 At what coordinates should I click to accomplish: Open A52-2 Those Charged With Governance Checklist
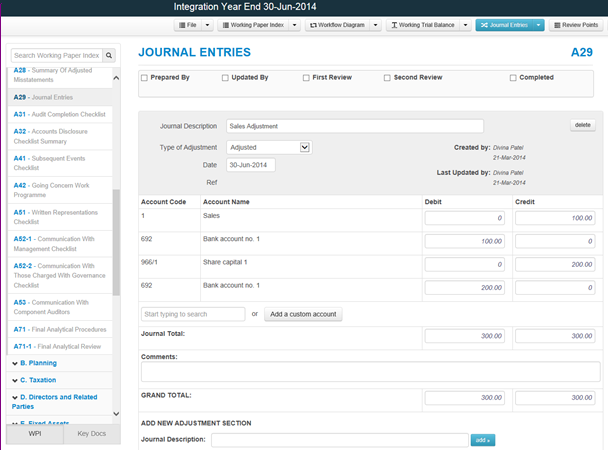pyautogui.click(x=59, y=275)
